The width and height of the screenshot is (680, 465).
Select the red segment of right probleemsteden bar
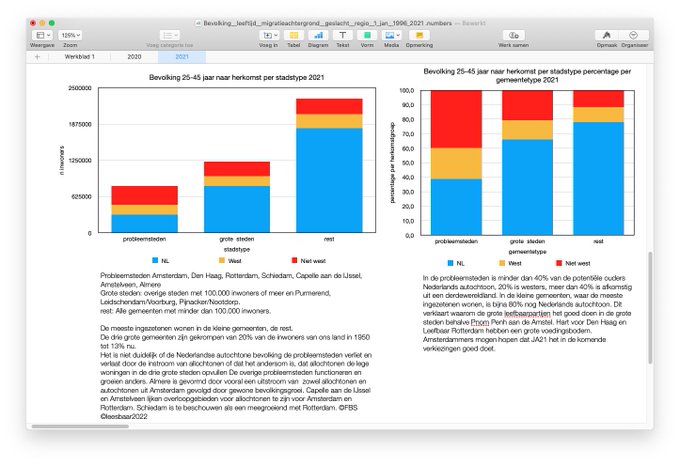point(456,119)
